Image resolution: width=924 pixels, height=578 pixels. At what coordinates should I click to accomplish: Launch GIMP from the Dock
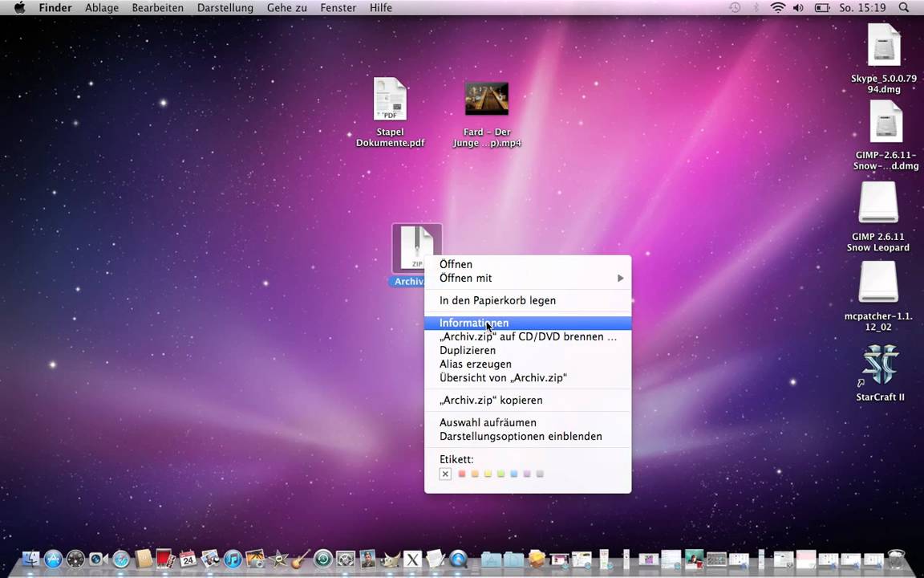pos(390,559)
